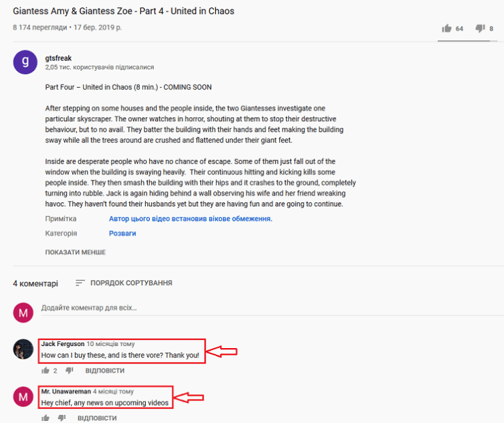504x423 pixels.
Task: Like Jack Ferguson's comment
Action: pyautogui.click(x=46, y=371)
